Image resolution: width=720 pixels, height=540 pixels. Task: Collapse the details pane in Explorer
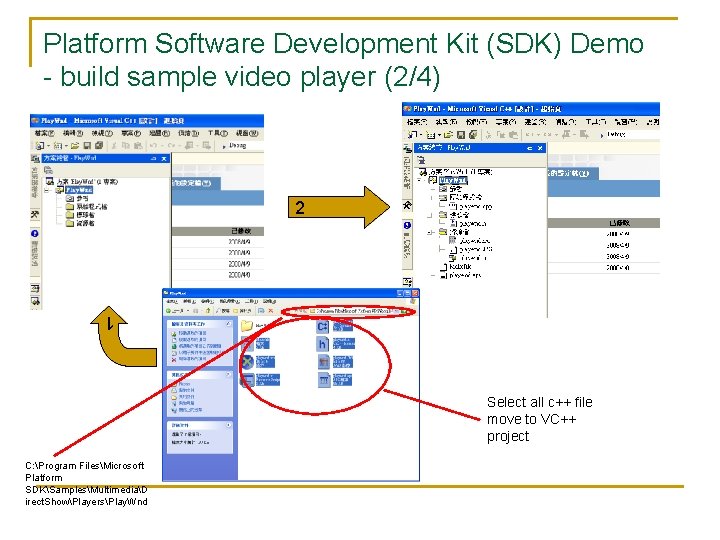click(228, 425)
